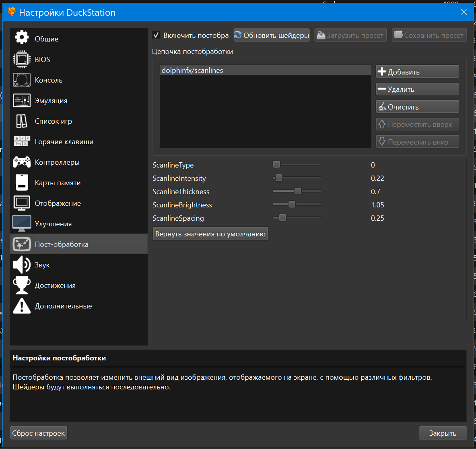Click the down arrow icon on Переместить вниз
Viewport: 476px width, 449px height.
coord(382,142)
